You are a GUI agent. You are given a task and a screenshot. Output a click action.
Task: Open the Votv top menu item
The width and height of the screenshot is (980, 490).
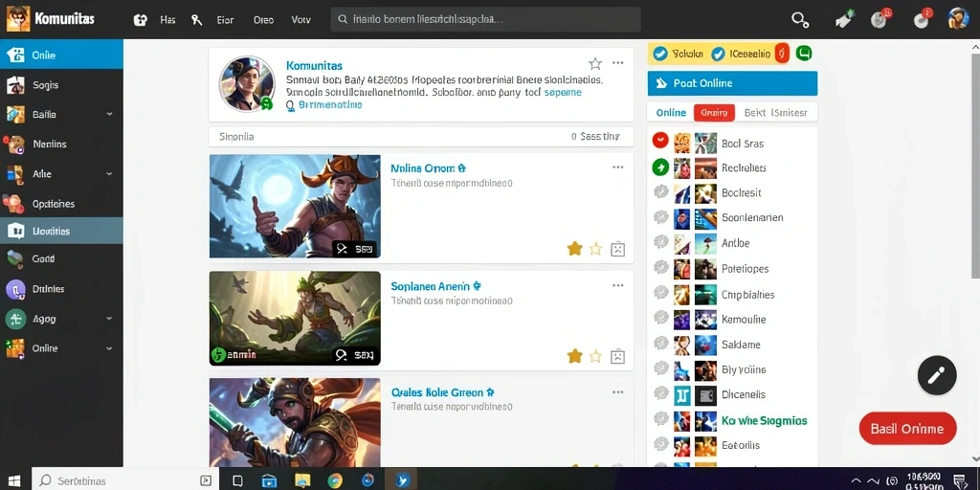click(301, 20)
